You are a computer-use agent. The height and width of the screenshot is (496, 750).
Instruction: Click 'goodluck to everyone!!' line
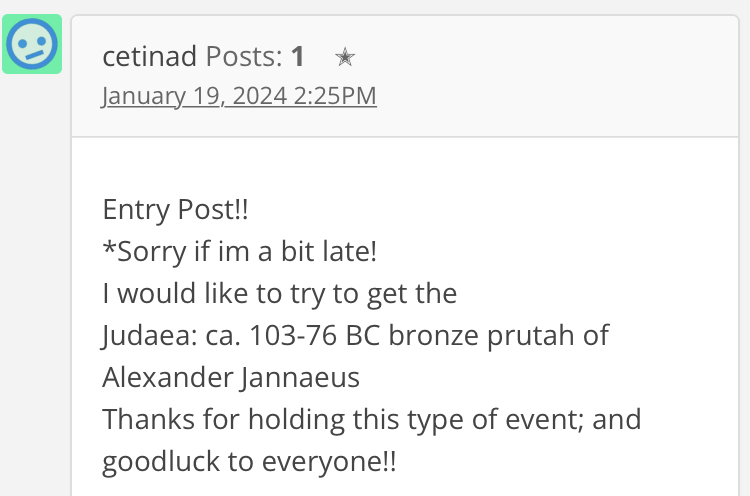(249, 461)
